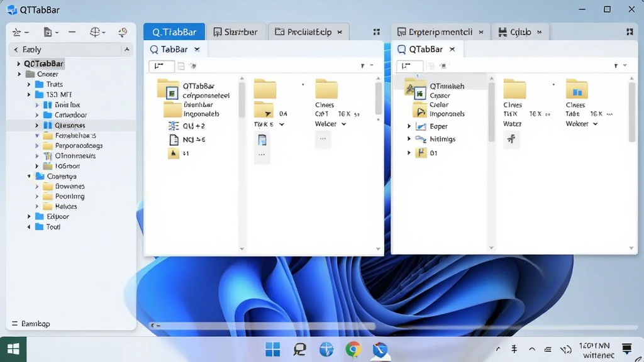The image size is (644, 362).
Task: Click the page icon in the left pane toolbar
Action: coord(181,65)
